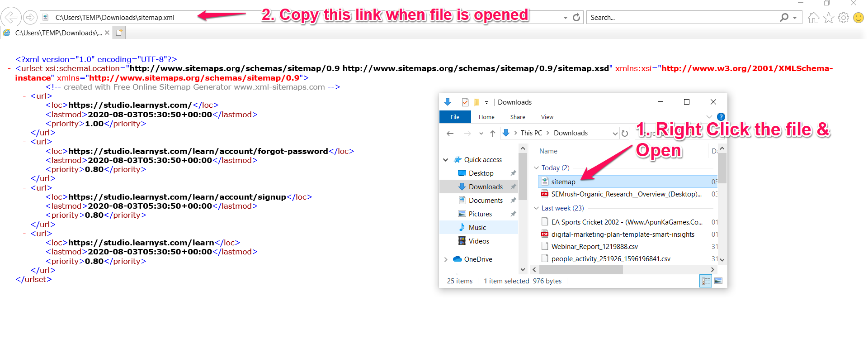Click the search magnifier icon in IE

pos(784,17)
